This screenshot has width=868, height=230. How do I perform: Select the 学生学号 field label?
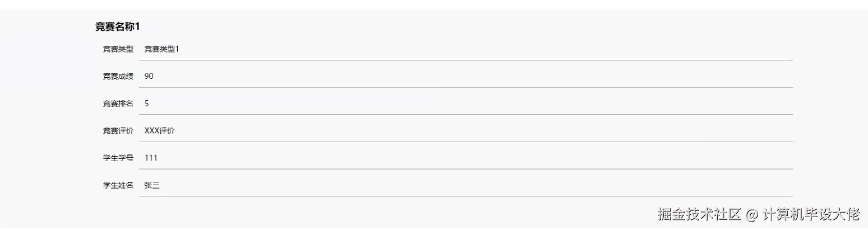click(x=118, y=158)
